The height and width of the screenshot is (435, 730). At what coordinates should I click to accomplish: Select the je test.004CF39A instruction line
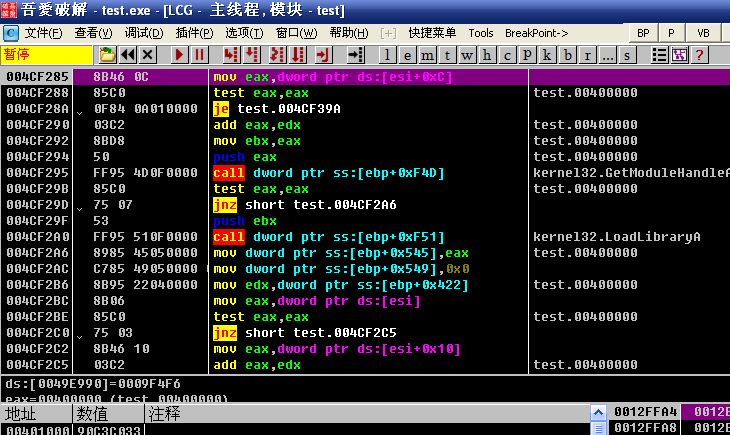pos(277,109)
